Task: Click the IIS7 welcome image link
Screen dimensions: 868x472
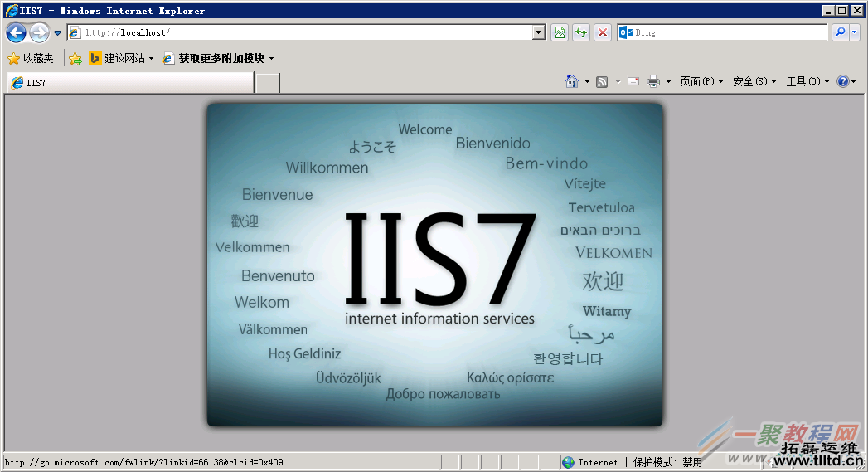Action: pos(434,265)
